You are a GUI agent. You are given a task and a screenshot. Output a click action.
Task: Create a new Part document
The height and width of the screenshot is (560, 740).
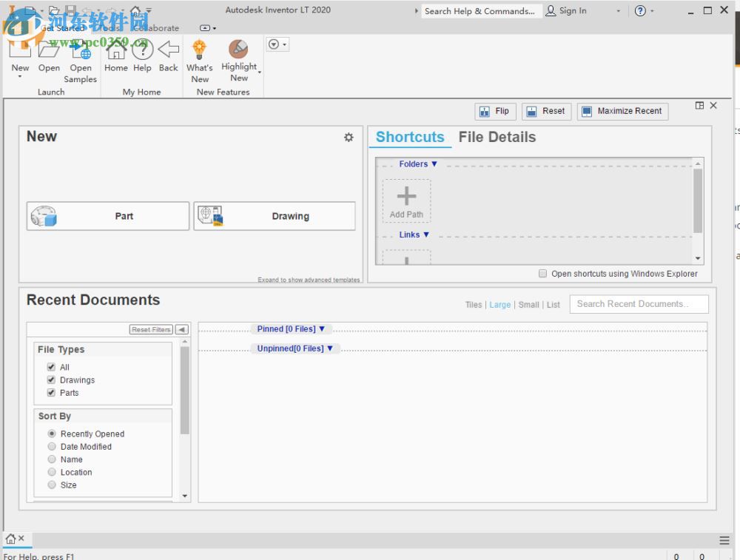tap(108, 216)
